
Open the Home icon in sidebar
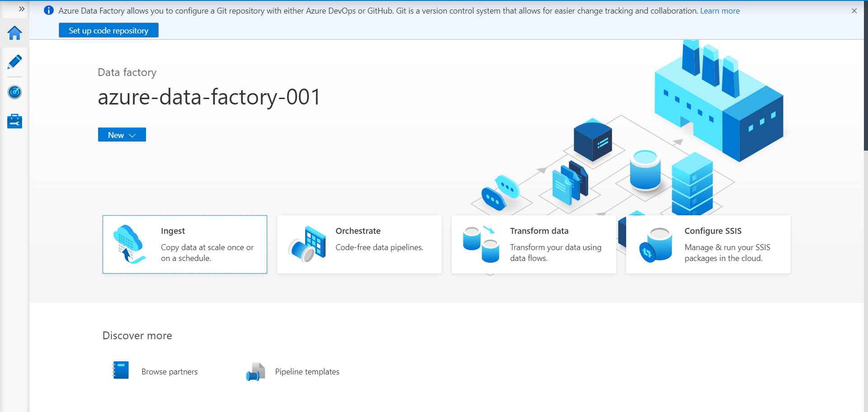tap(14, 33)
